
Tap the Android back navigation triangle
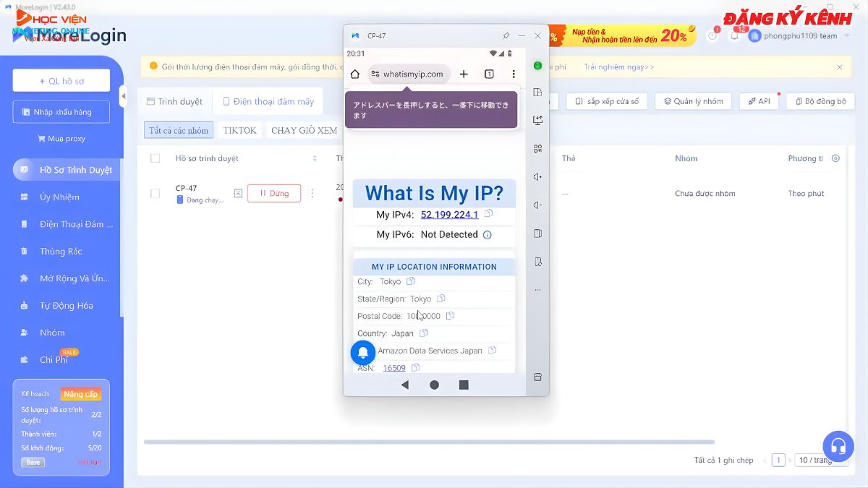click(x=404, y=385)
